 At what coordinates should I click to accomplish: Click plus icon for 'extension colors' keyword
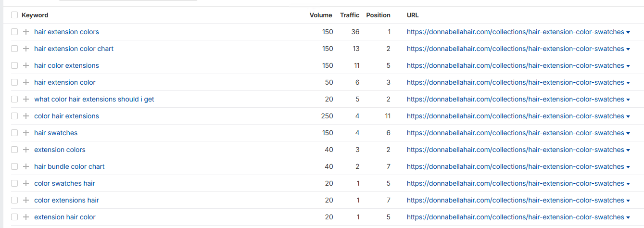pos(26,150)
